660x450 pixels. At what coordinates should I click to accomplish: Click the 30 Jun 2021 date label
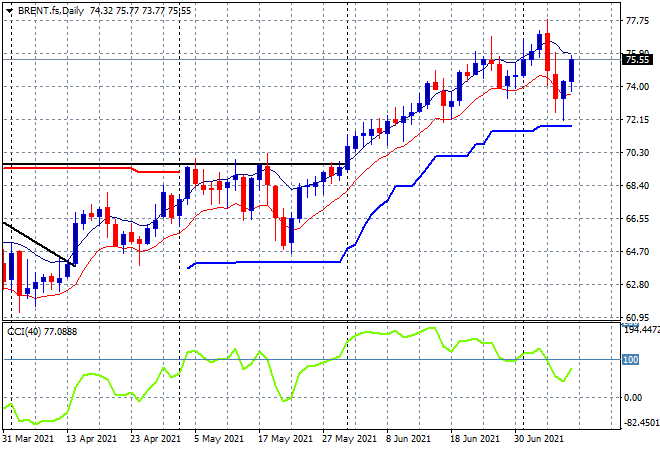coord(539,439)
